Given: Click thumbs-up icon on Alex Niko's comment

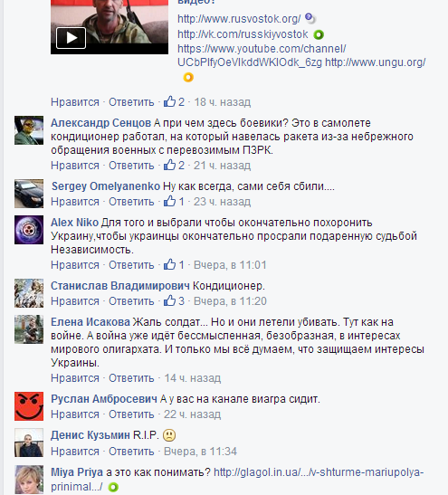Looking at the screenshot, I should click(169, 264).
